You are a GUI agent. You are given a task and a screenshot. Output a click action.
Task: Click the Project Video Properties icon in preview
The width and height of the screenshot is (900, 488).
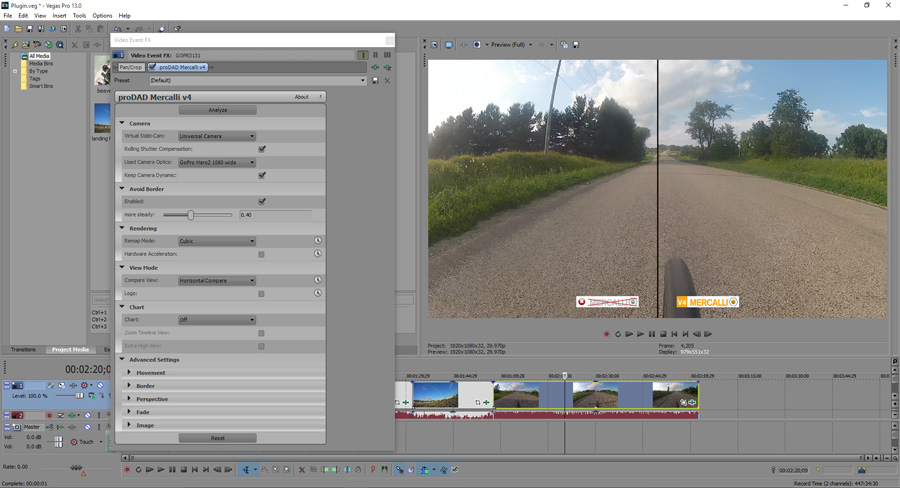pyautogui.click(x=435, y=45)
